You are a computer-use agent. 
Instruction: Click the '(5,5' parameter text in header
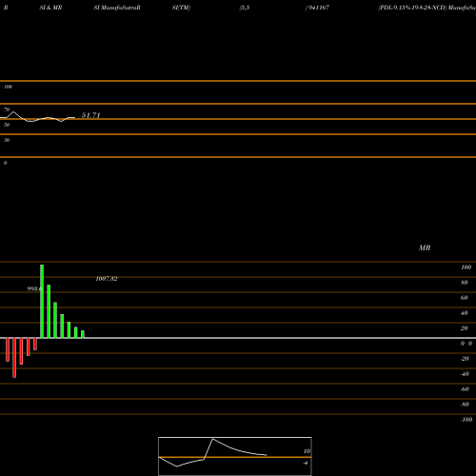click(245, 8)
